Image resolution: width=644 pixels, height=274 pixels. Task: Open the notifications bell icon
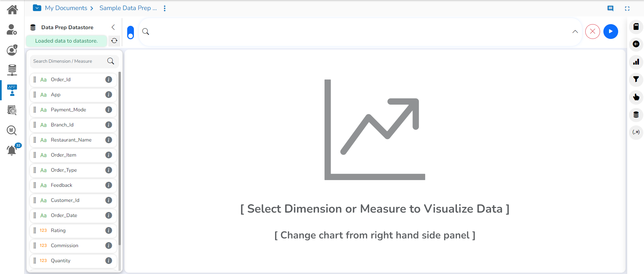12,150
